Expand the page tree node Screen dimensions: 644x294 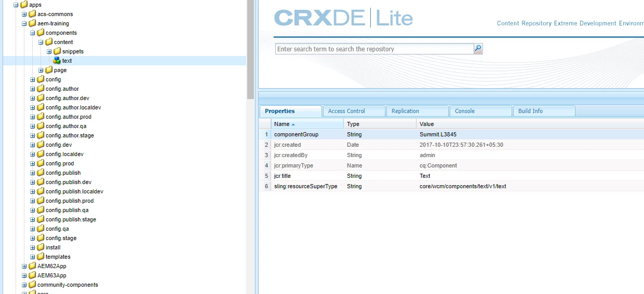coord(41,70)
